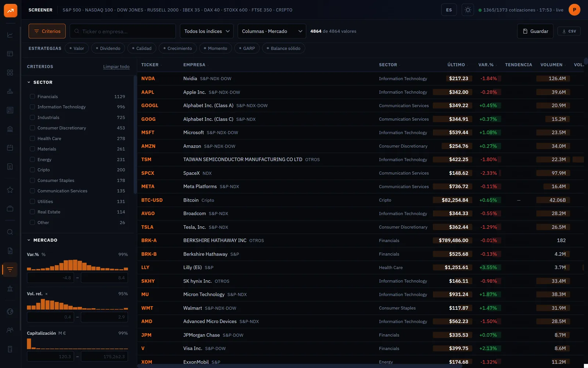Open the NVDA ticker link
The height and width of the screenshot is (368, 588).
(x=148, y=78)
